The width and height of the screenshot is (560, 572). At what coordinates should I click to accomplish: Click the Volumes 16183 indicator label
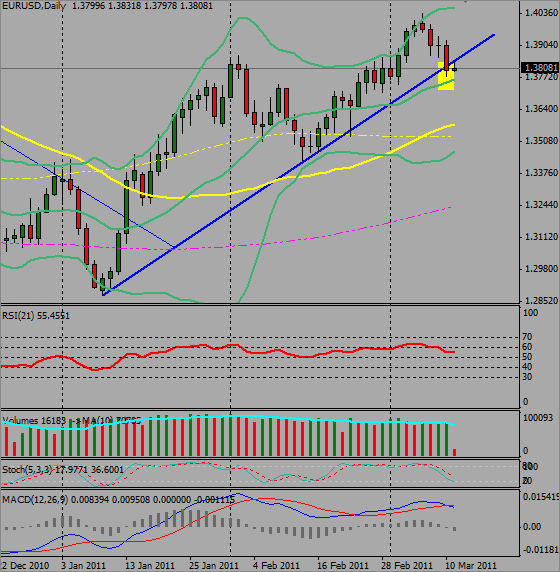click(x=34, y=421)
